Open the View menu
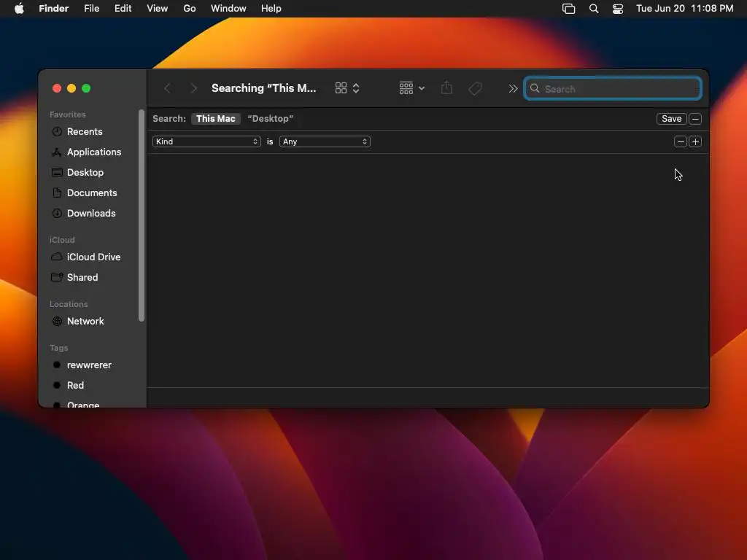 click(158, 8)
